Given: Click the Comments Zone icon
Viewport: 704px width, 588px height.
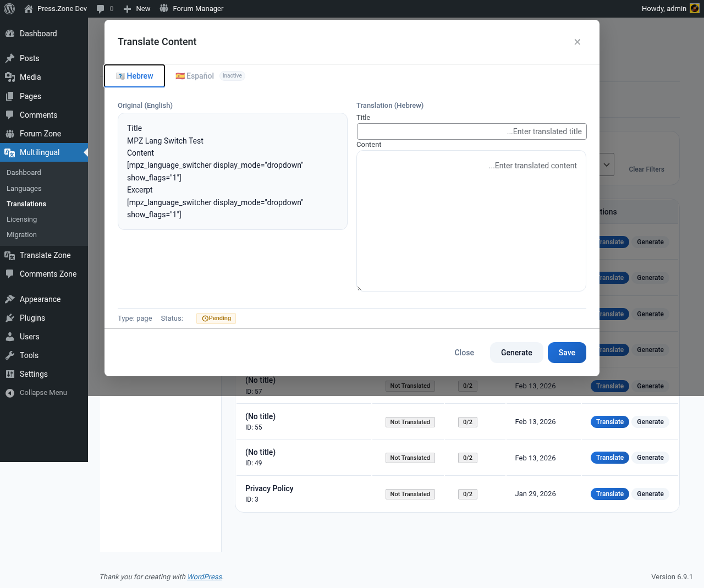Looking at the screenshot, I should tap(10, 274).
